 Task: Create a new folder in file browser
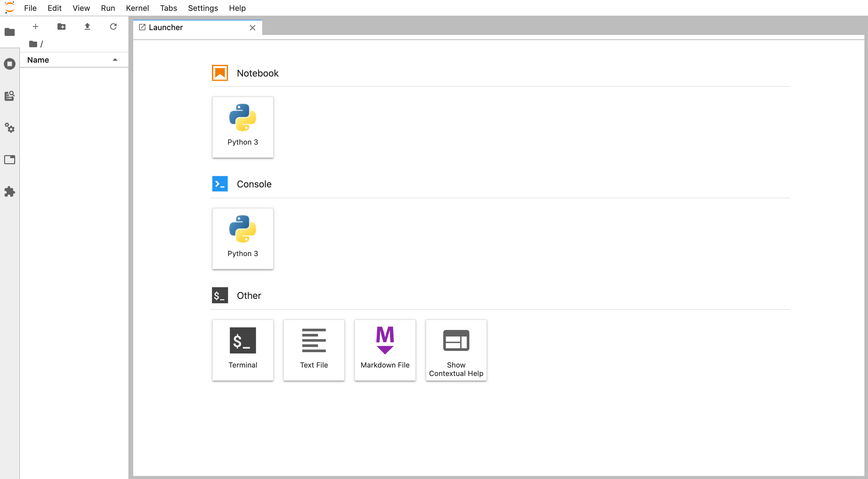(61, 27)
